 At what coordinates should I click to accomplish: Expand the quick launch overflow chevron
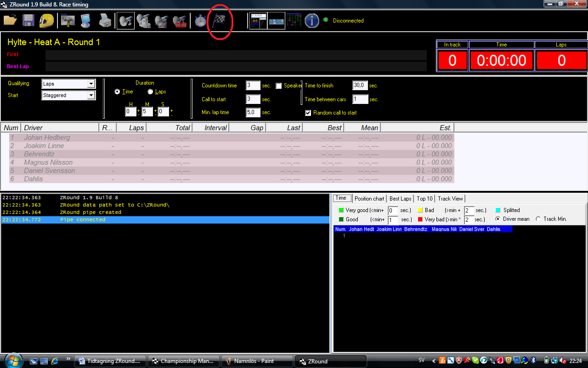[x=68, y=359]
